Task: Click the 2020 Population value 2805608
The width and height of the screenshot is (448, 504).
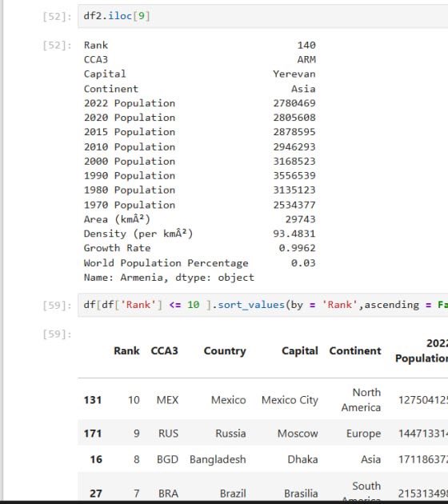Action: (294, 118)
